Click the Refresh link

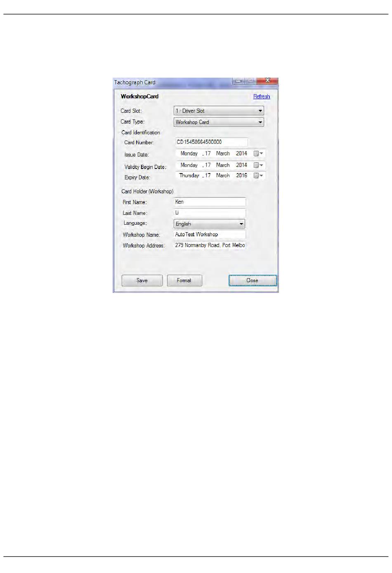click(262, 96)
